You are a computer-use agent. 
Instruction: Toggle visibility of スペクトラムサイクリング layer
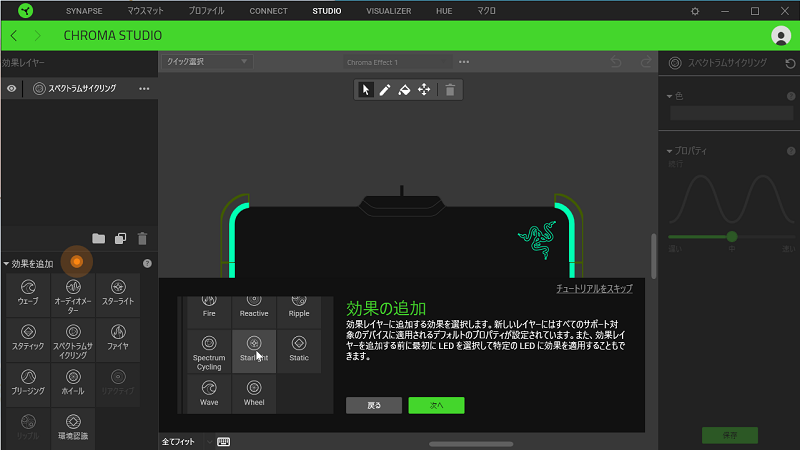pyautogui.click(x=11, y=89)
